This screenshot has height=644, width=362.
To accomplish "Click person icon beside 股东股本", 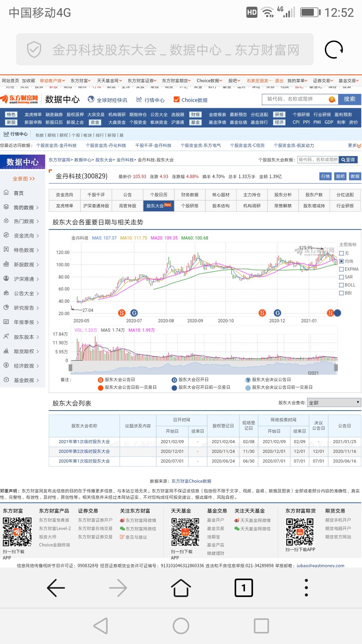I will (x=6, y=336).
